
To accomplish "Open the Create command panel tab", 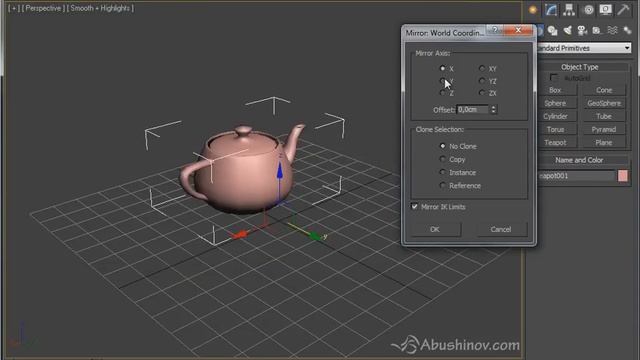I will point(533,10).
